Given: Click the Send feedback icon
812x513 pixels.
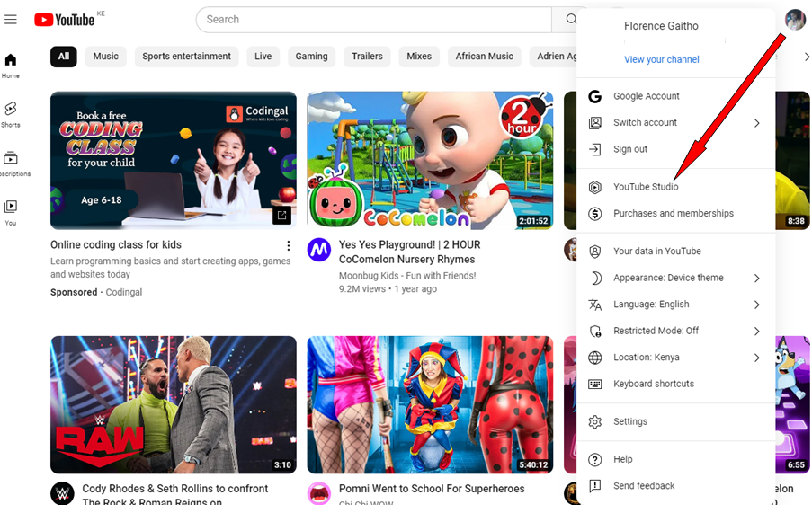Looking at the screenshot, I should tap(595, 485).
